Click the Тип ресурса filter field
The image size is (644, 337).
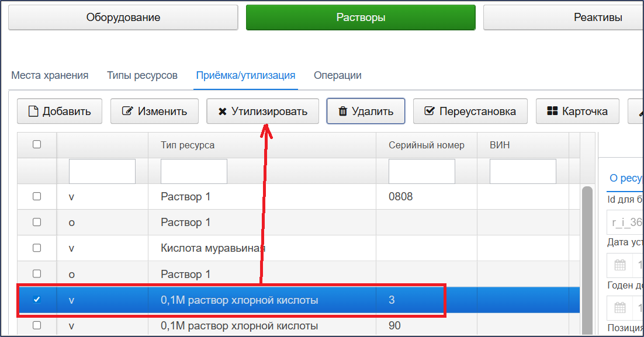(x=194, y=171)
